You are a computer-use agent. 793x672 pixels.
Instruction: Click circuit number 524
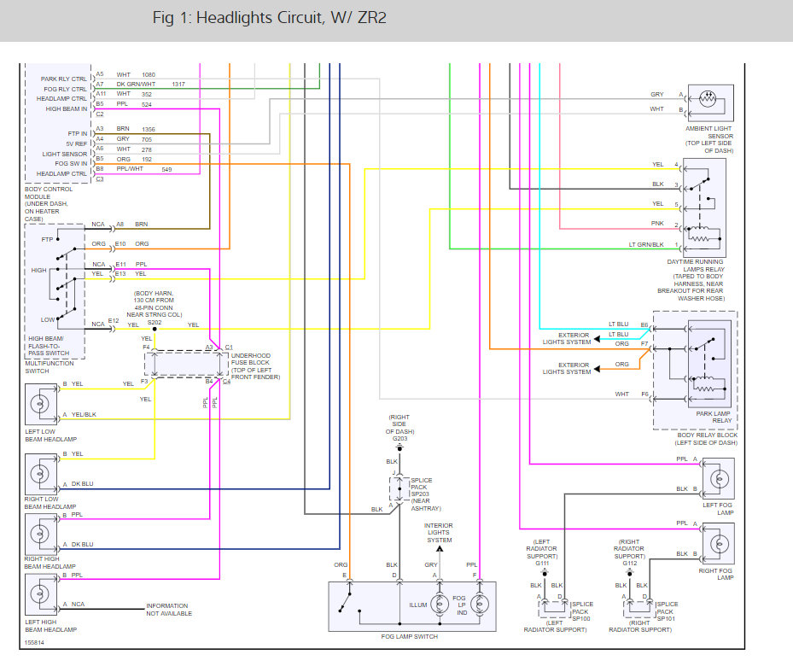(147, 104)
